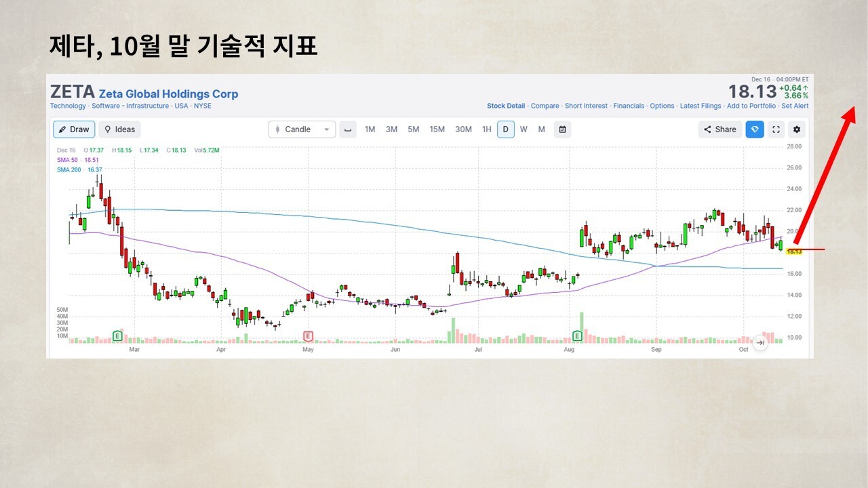Screen dimensions: 868x488
Task: Open the USA country link
Action: tap(181, 106)
